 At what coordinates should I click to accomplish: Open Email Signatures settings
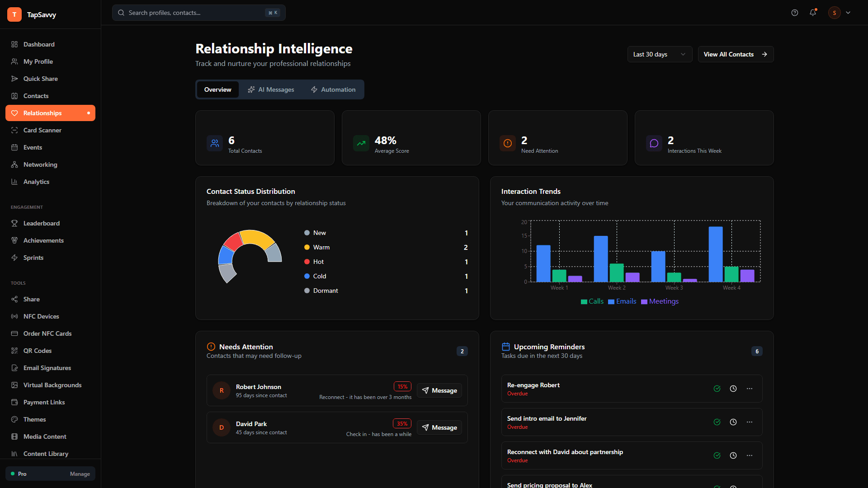click(x=47, y=368)
